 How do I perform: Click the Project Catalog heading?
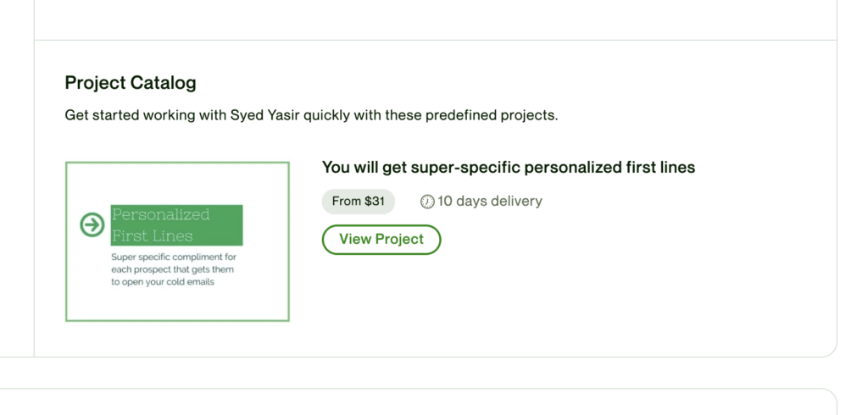click(131, 83)
